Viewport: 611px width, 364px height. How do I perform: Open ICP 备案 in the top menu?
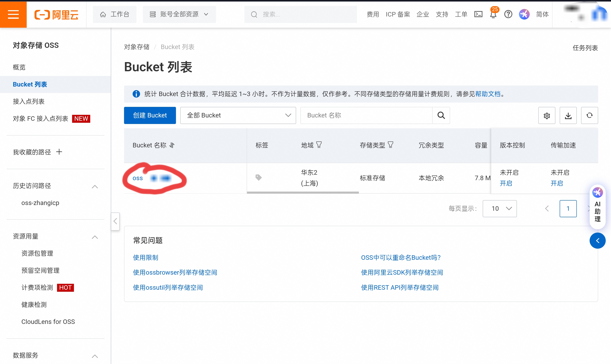pos(398,14)
